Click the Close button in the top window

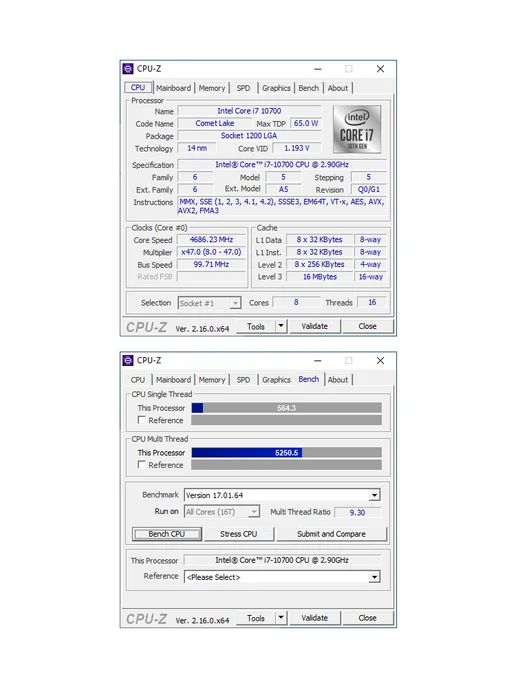pyautogui.click(x=367, y=326)
